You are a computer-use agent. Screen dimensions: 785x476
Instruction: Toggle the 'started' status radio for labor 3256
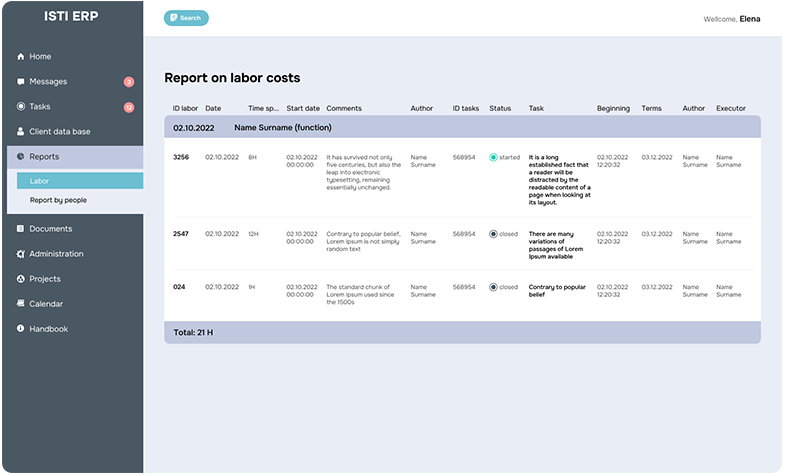(x=494, y=157)
